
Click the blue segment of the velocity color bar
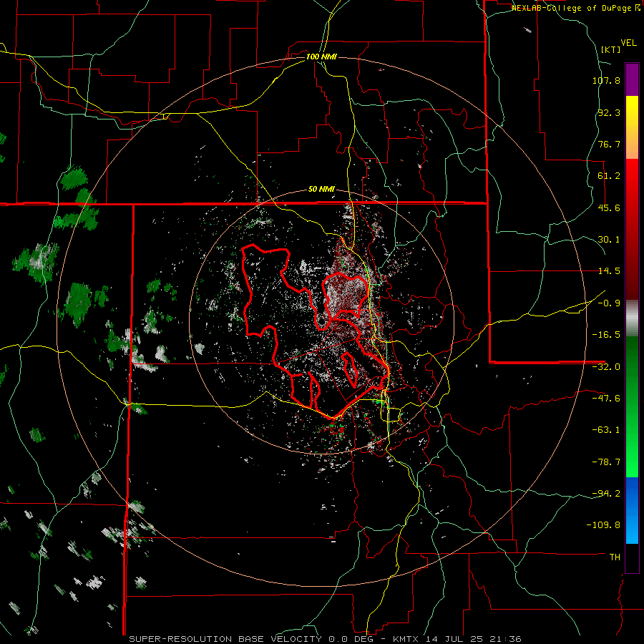[x=632, y=510]
